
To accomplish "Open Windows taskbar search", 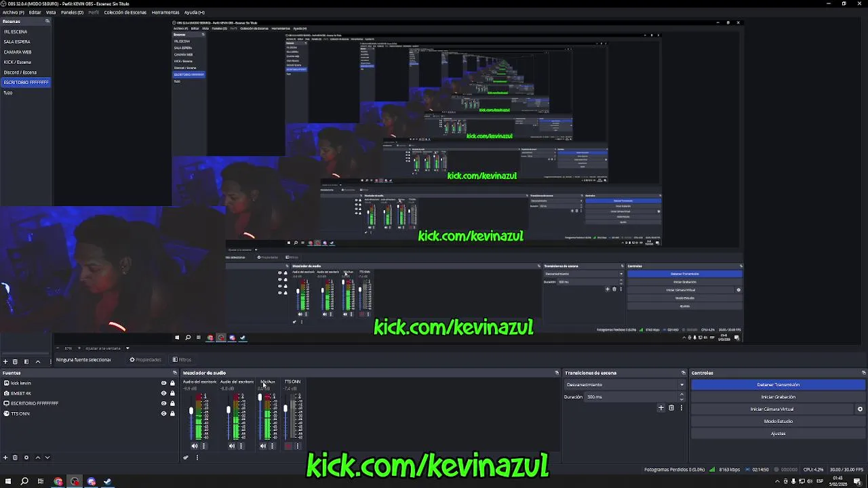I will [x=24, y=482].
